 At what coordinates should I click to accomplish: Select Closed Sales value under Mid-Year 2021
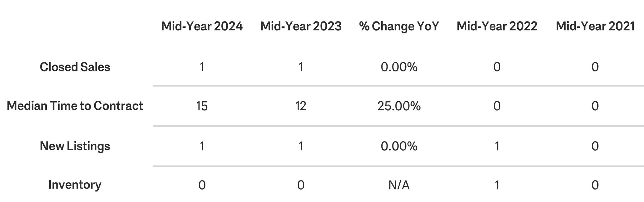[595, 67]
